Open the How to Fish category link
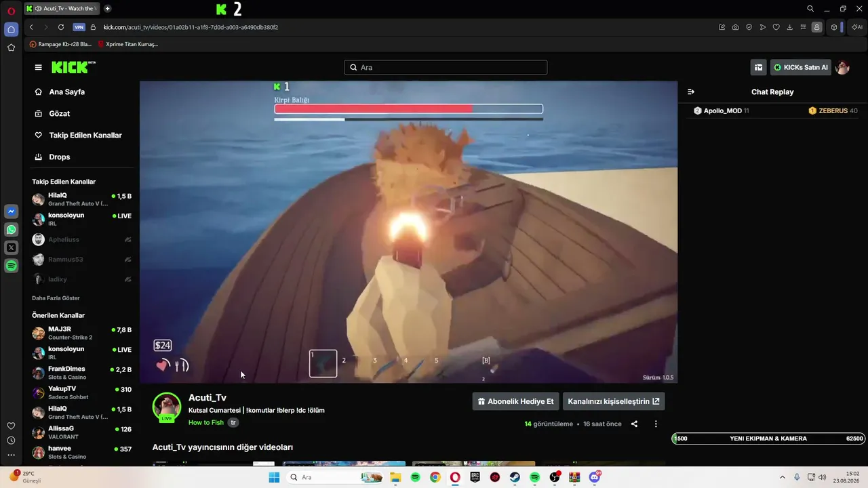The height and width of the screenshot is (488, 868). (206, 422)
